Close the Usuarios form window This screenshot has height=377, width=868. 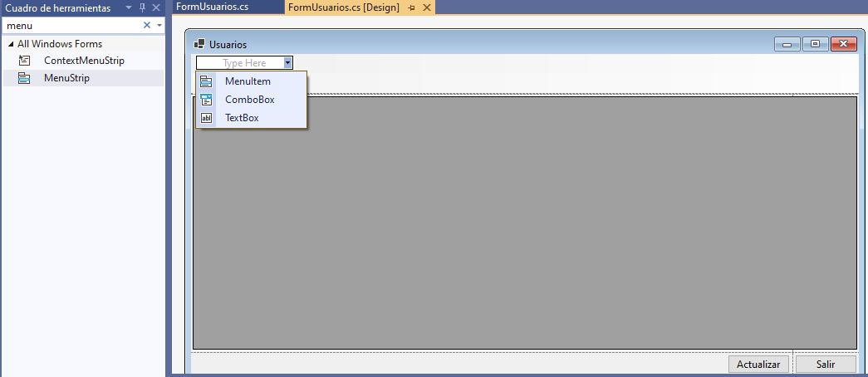[x=844, y=44]
